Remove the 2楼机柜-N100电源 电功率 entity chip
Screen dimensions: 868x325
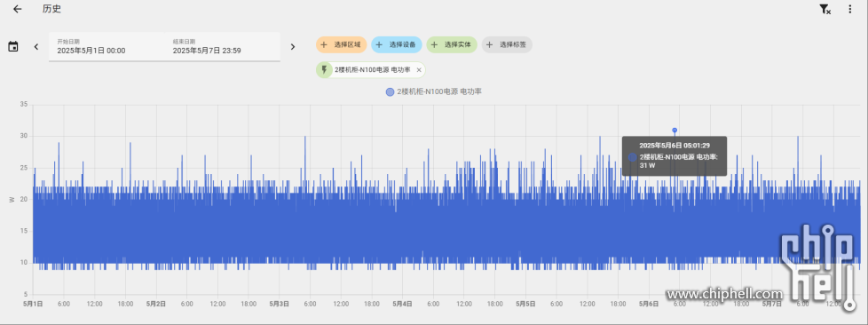pyautogui.click(x=419, y=70)
